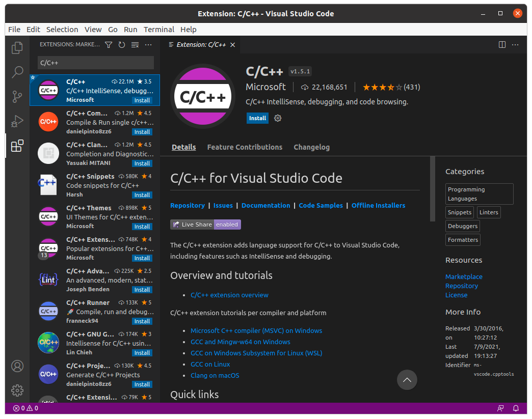Open the Documentation link
The height and width of the screenshot is (419, 532).
pyautogui.click(x=265, y=206)
